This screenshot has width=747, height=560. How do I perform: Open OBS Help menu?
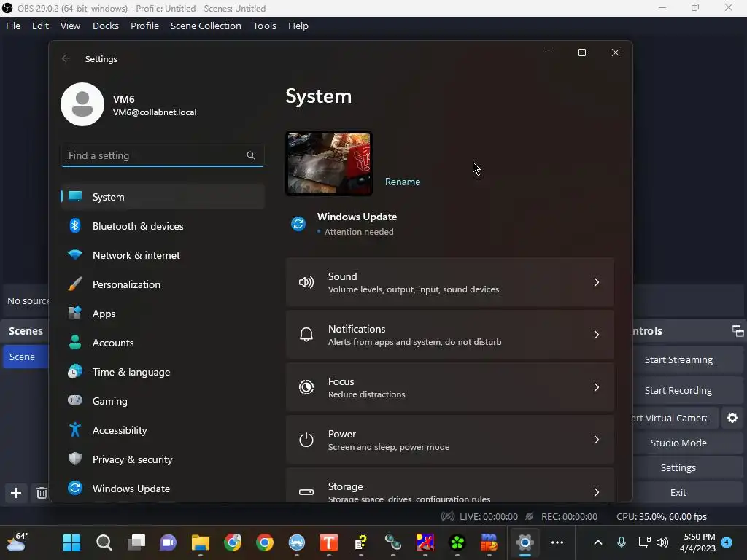coord(298,26)
